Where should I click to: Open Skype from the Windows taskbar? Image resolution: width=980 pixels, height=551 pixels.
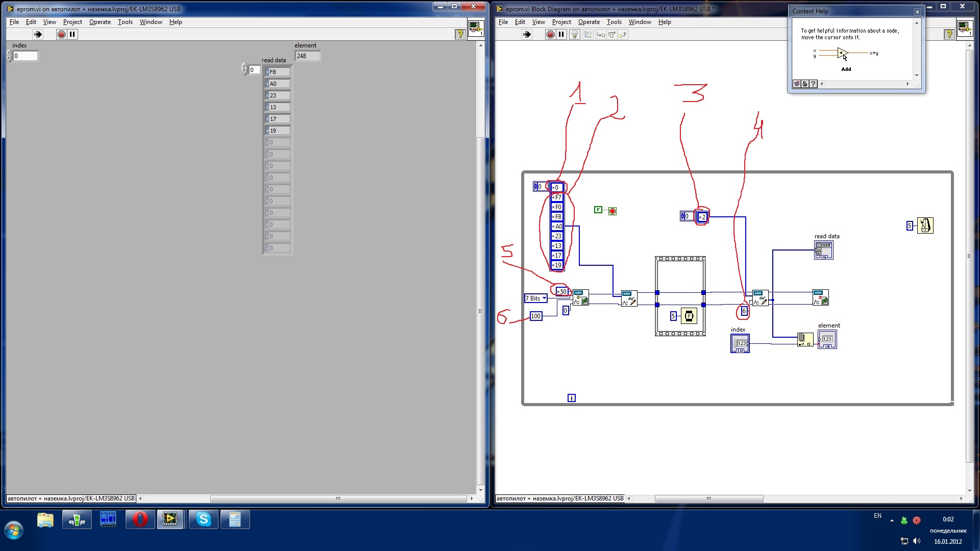coord(204,519)
